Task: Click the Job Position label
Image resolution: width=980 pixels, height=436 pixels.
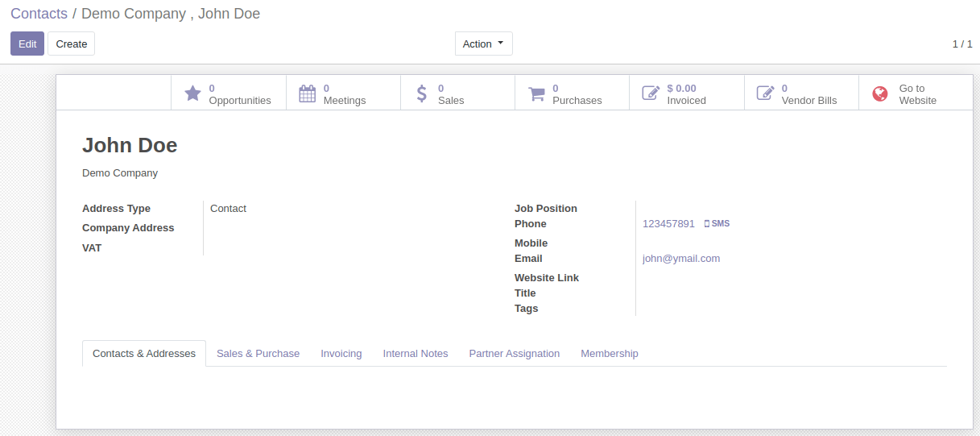Action: click(x=546, y=208)
